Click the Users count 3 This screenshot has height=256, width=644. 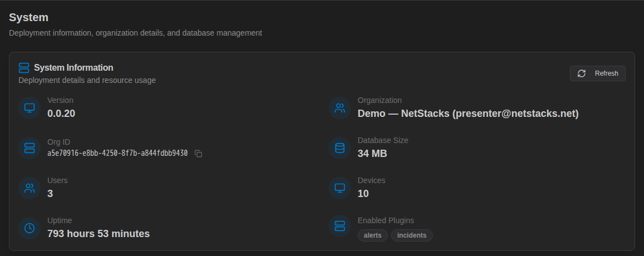click(x=50, y=194)
